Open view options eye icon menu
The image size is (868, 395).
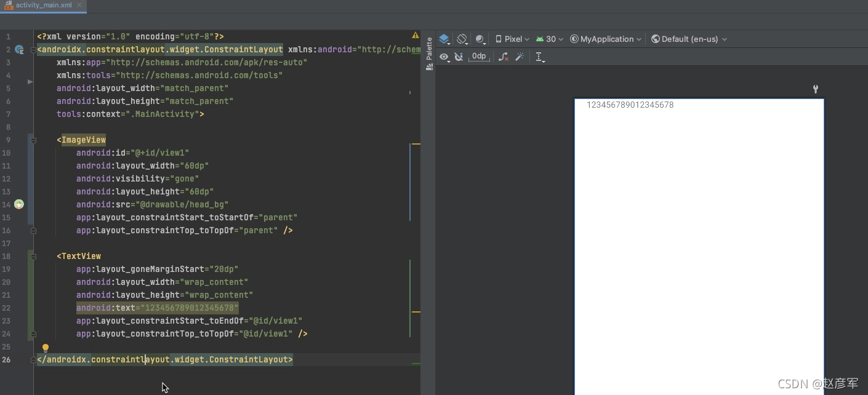pyautogui.click(x=444, y=57)
